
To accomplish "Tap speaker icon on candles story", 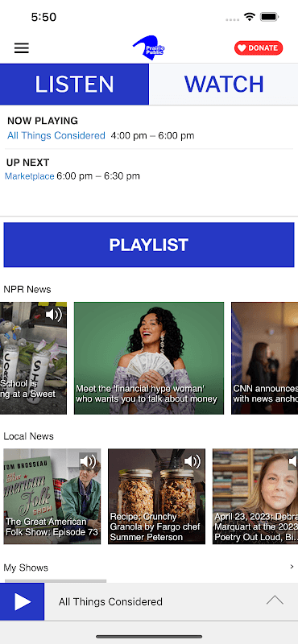I will 53,315.
